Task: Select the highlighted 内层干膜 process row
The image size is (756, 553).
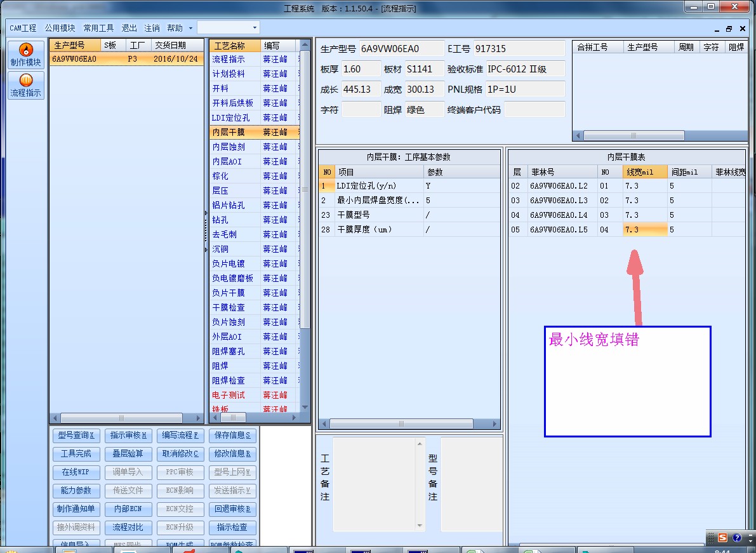Action: point(255,132)
